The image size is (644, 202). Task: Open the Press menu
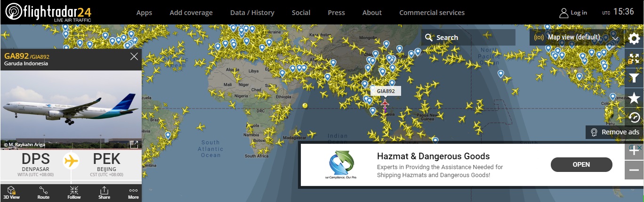click(x=336, y=13)
